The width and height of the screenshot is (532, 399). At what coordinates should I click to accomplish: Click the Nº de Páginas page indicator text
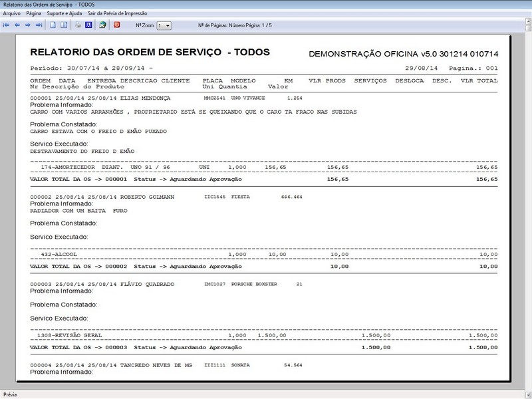[235, 25]
